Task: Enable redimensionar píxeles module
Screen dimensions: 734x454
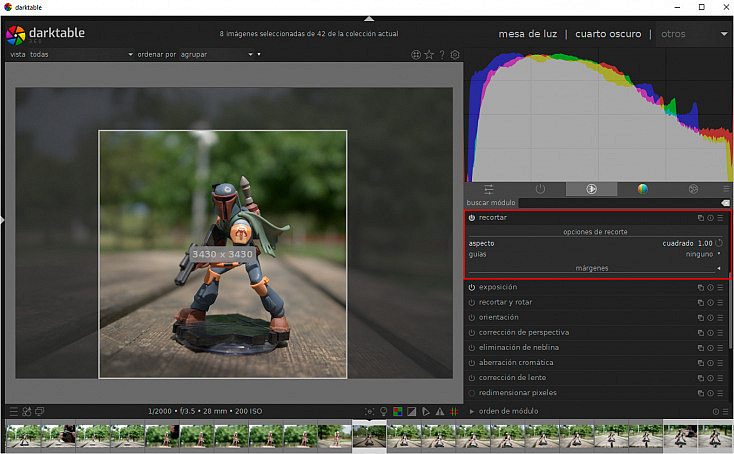Action: pos(472,393)
